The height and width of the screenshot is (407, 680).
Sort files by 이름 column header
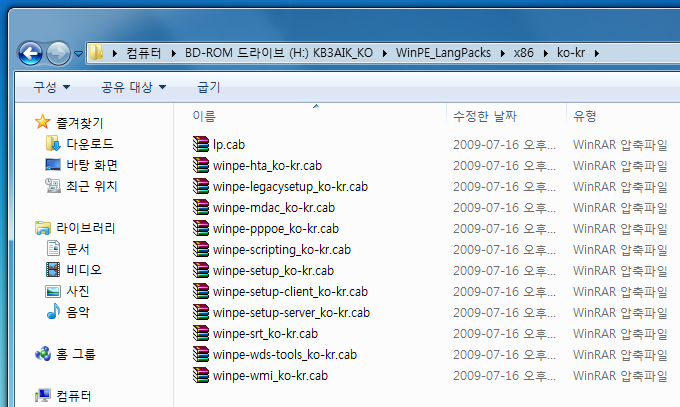coord(204,116)
